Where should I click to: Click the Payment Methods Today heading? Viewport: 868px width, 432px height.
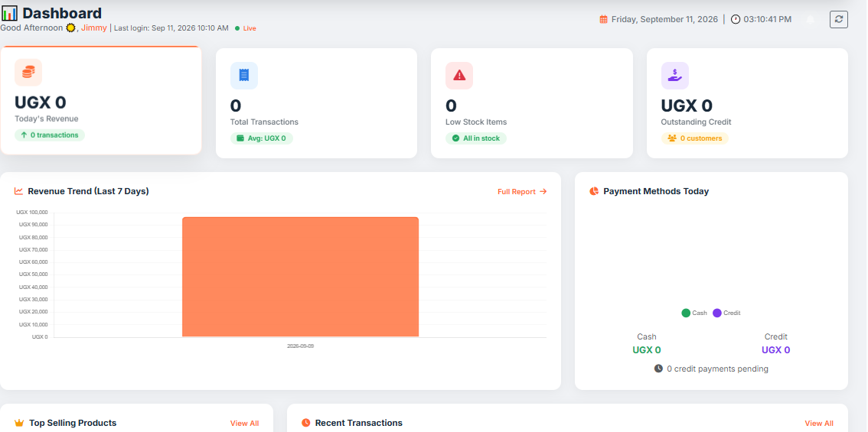656,191
